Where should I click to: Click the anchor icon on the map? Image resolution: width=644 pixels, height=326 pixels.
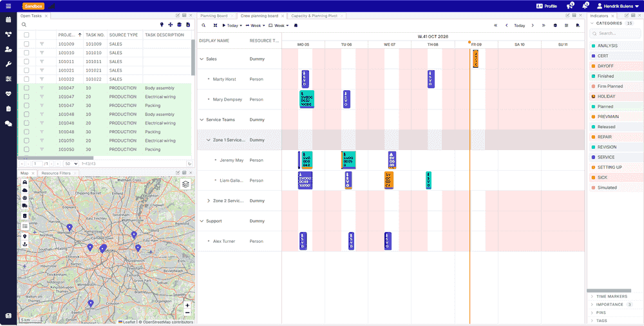(x=24, y=244)
